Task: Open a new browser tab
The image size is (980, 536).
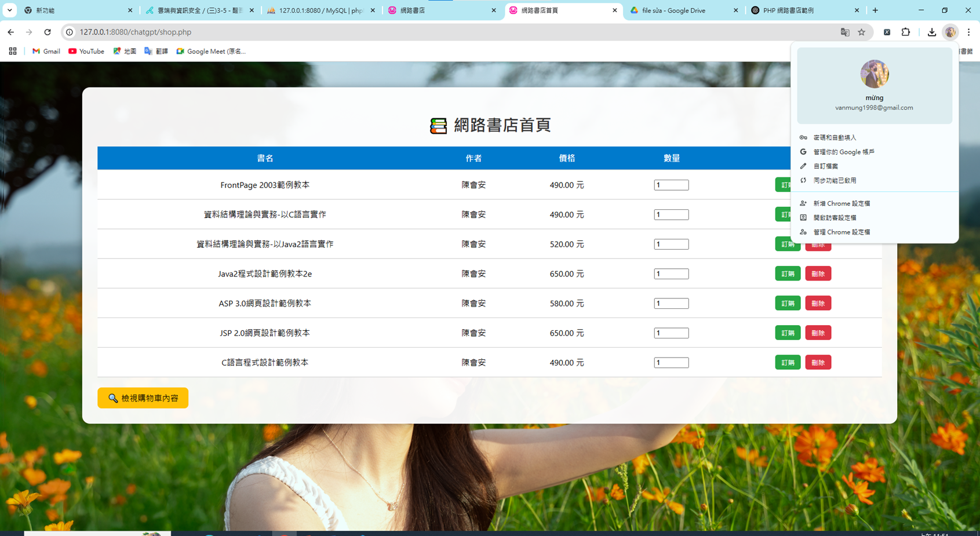Action: click(x=875, y=10)
